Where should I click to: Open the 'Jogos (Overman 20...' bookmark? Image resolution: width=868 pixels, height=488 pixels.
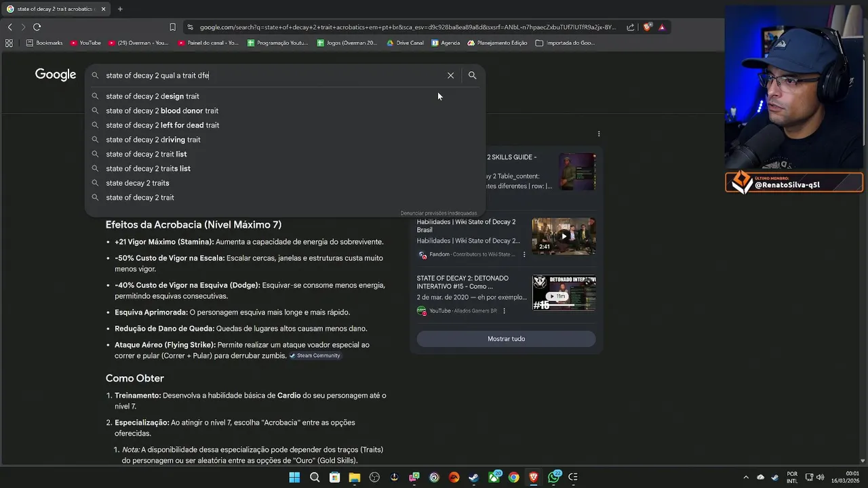(x=347, y=43)
